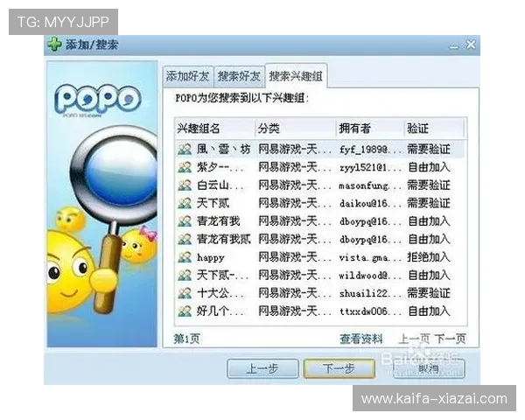Click group icon in the 青龙有我 自由加入 row
This screenshot has height=420, width=525.
185,221
